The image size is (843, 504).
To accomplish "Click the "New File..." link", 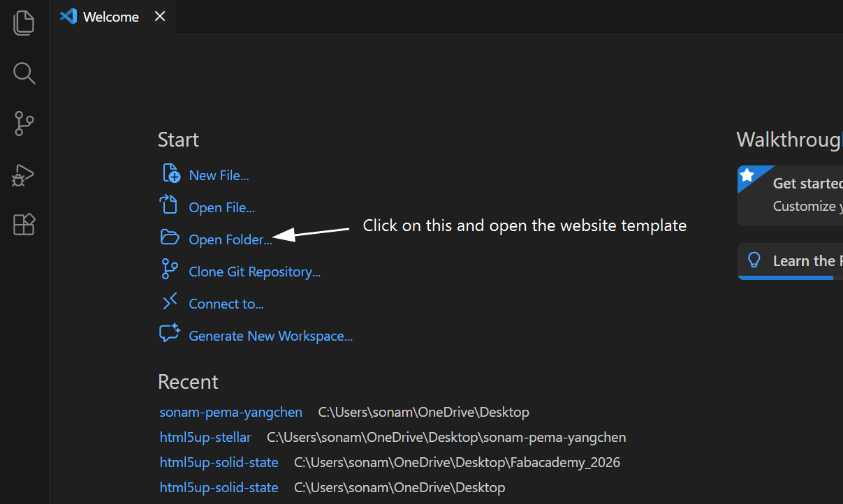I will 219,175.
